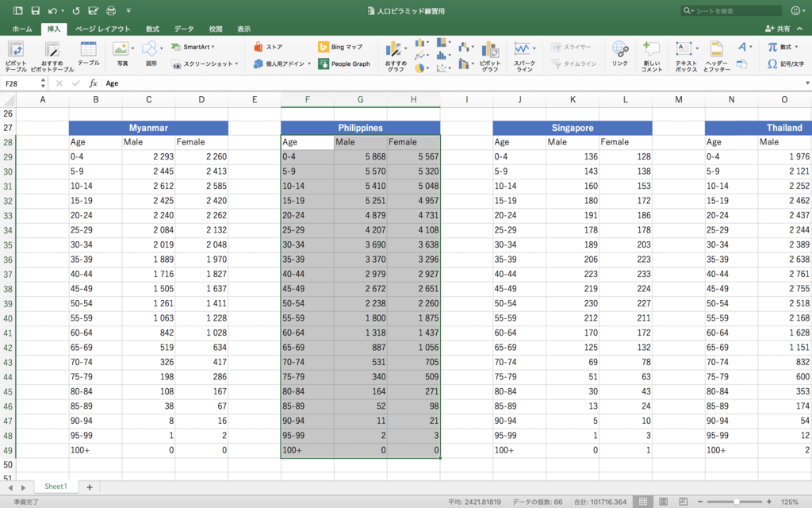Click next sheet navigation arrow
Image resolution: width=812 pixels, height=508 pixels.
pos(23,488)
